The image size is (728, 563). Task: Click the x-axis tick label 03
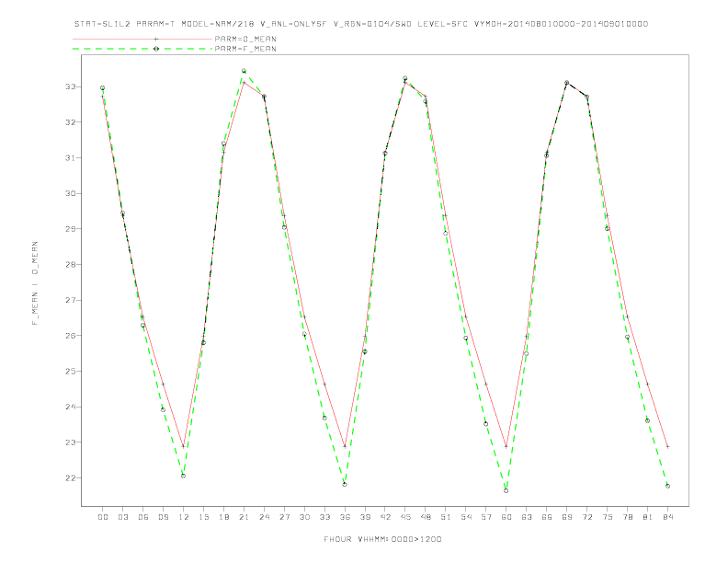[122, 517]
